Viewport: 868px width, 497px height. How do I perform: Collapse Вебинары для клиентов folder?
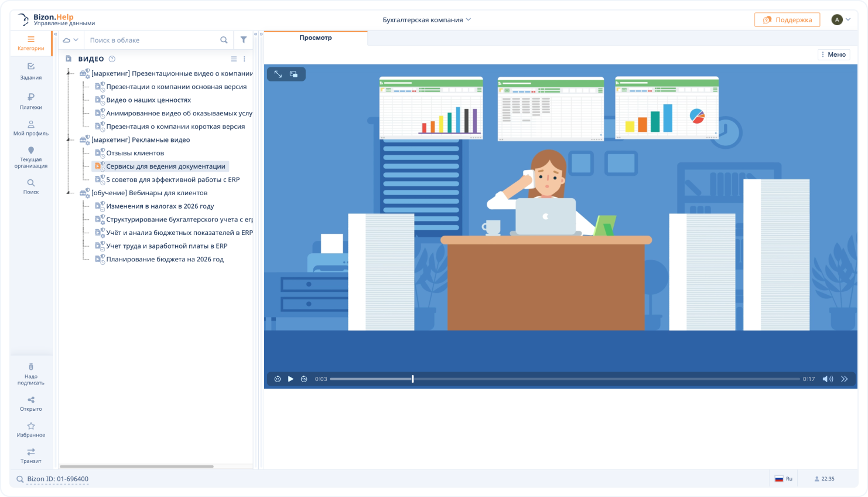tap(70, 193)
